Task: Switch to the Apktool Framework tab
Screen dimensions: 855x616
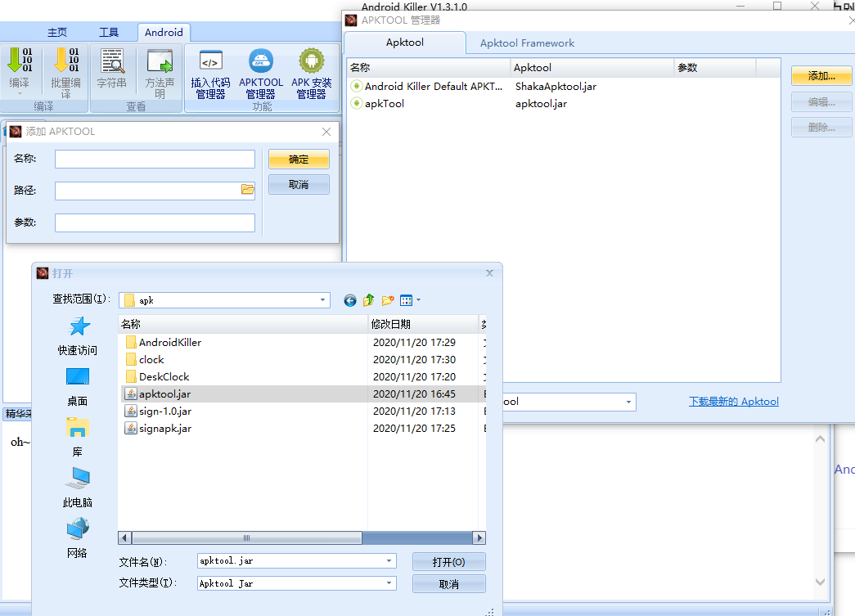Action: (527, 43)
